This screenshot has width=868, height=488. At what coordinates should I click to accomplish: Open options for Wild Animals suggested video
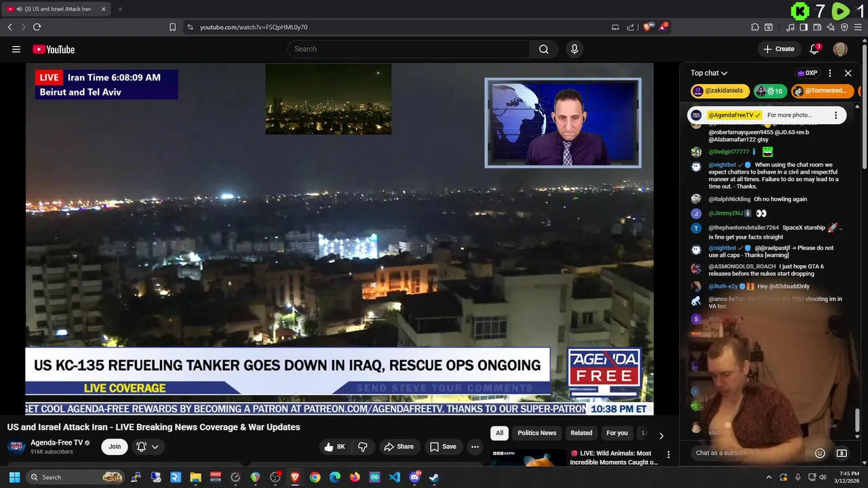point(669,455)
